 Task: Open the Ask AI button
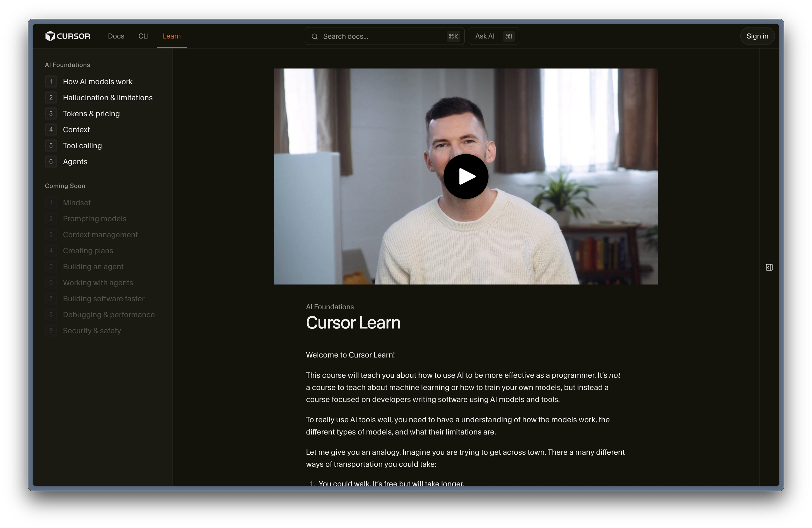pyautogui.click(x=484, y=36)
